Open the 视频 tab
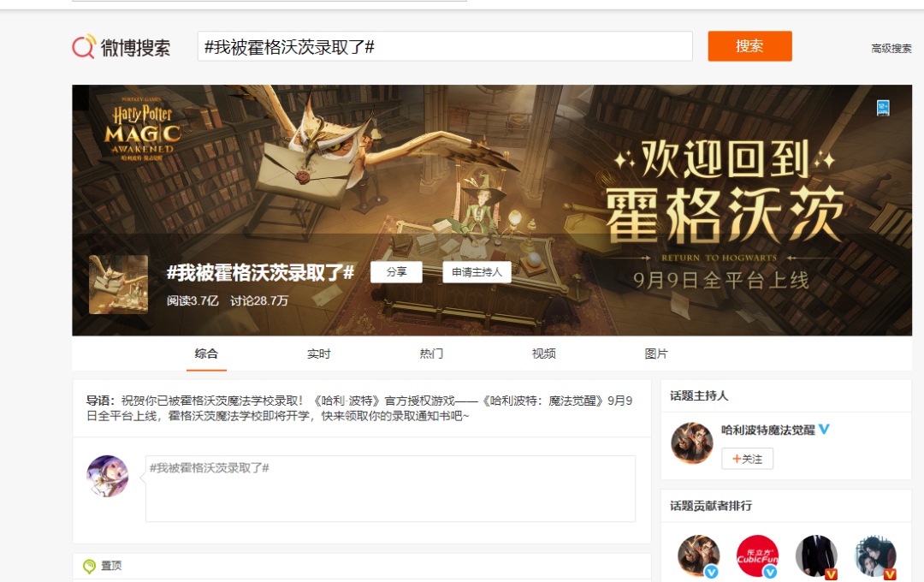The height and width of the screenshot is (582, 924). click(544, 353)
